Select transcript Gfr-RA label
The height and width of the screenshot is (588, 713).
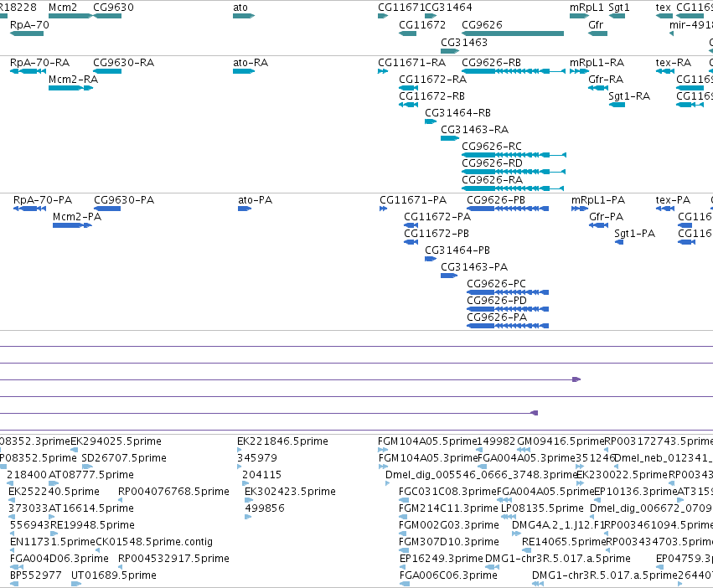[606, 79]
